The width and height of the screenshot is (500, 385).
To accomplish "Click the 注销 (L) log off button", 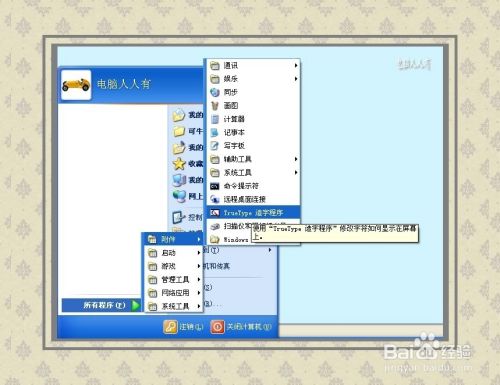I will pyautogui.click(x=183, y=327).
